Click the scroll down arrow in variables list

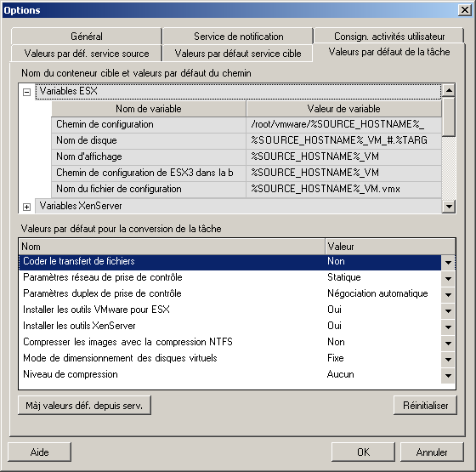coord(449,207)
